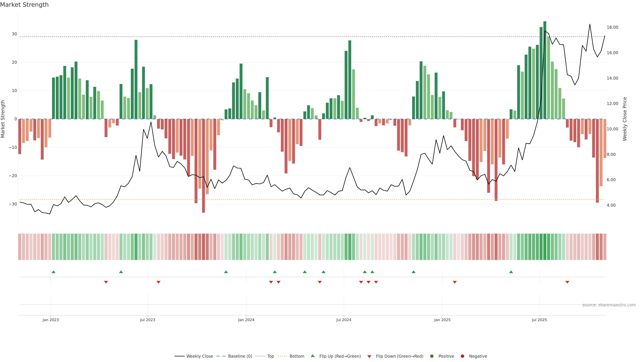Click the Weekly Close Price axis title

click(x=625, y=119)
